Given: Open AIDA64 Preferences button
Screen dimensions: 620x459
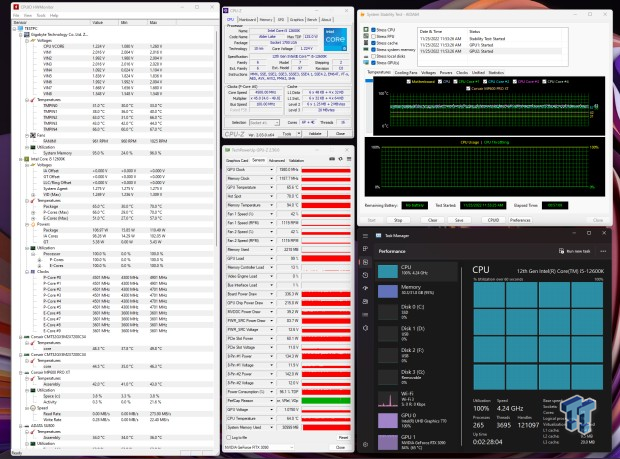Looking at the screenshot, I should click(x=520, y=220).
